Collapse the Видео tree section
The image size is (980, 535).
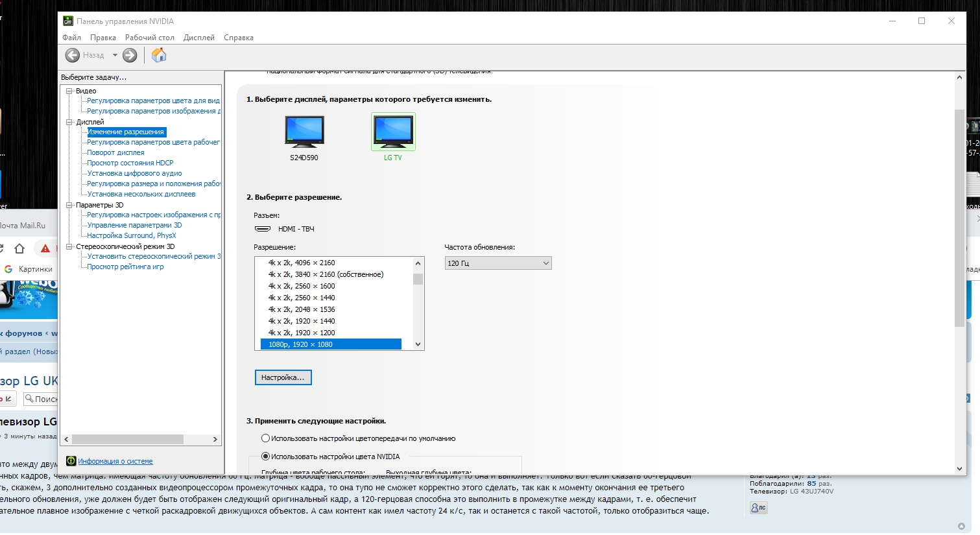pyautogui.click(x=69, y=91)
